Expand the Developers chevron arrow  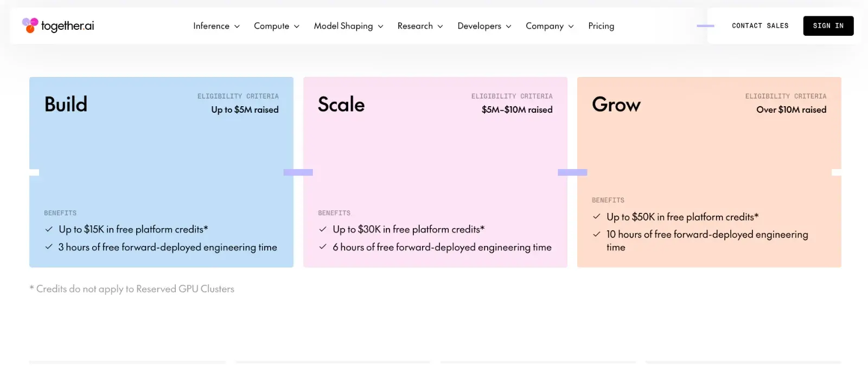[508, 27]
